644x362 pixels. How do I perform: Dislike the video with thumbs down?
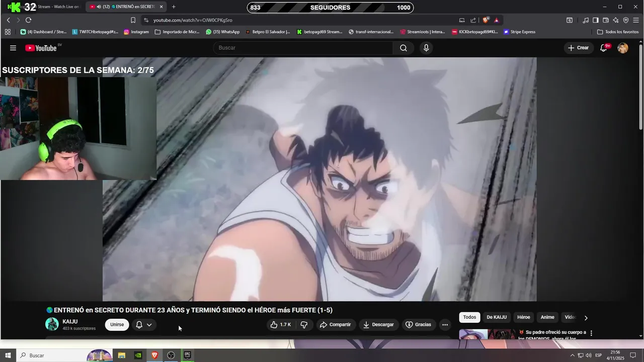[x=304, y=325]
